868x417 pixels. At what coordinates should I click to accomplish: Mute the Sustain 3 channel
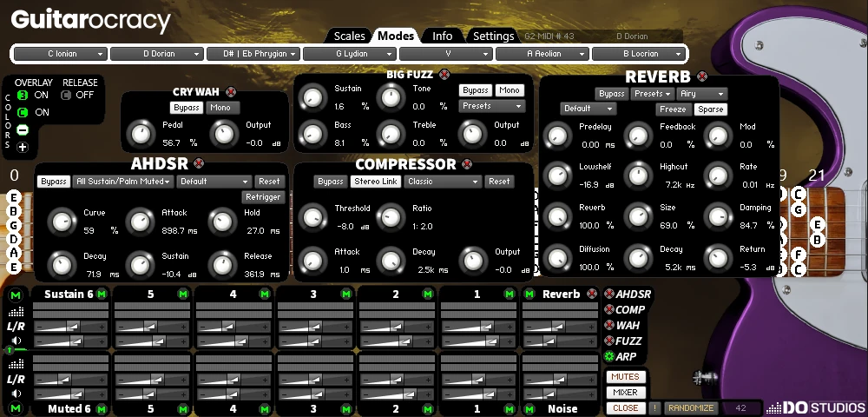(346, 294)
